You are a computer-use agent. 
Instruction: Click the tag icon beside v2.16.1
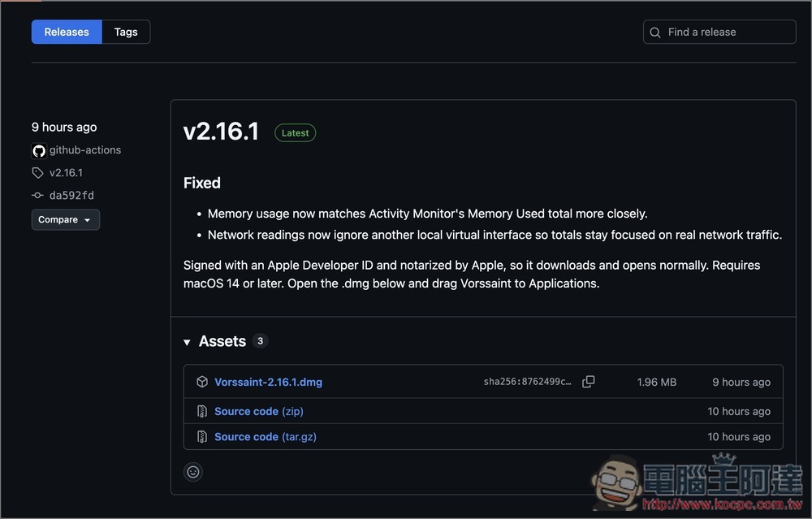[37, 173]
